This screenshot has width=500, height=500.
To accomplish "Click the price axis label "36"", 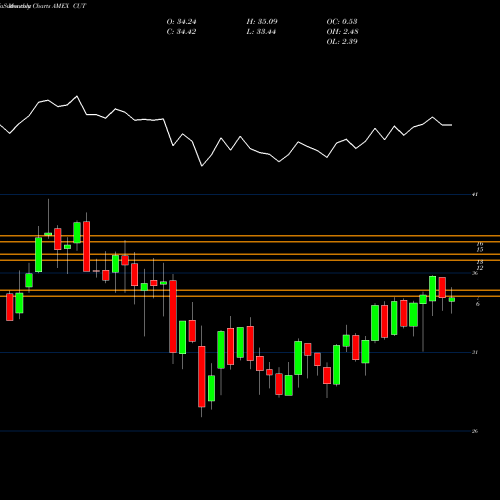I will (x=475, y=273).
